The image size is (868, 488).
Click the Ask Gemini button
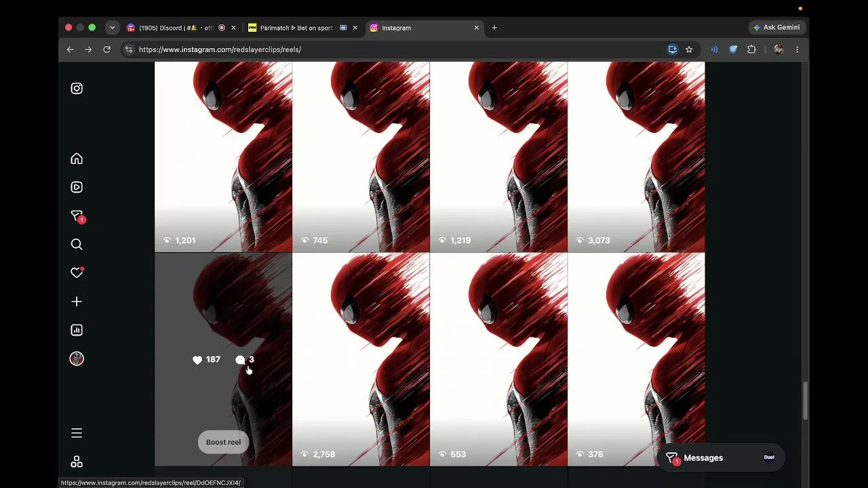coord(776,28)
